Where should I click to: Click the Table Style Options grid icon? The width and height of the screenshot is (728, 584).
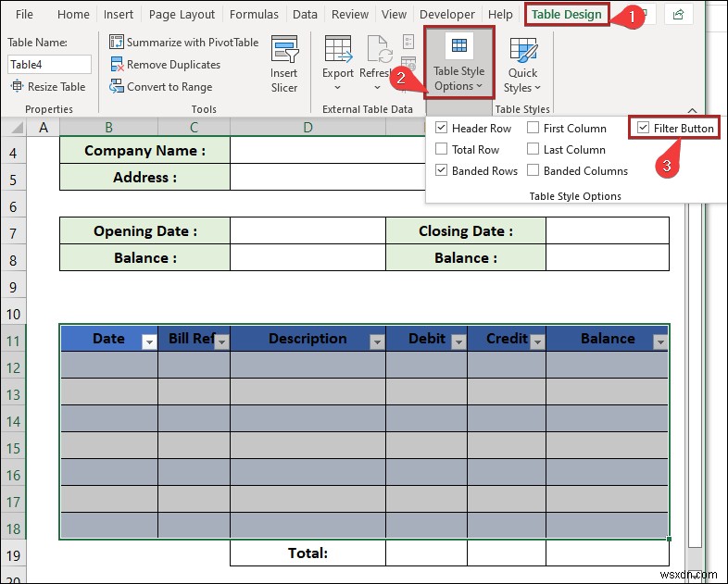[459, 45]
